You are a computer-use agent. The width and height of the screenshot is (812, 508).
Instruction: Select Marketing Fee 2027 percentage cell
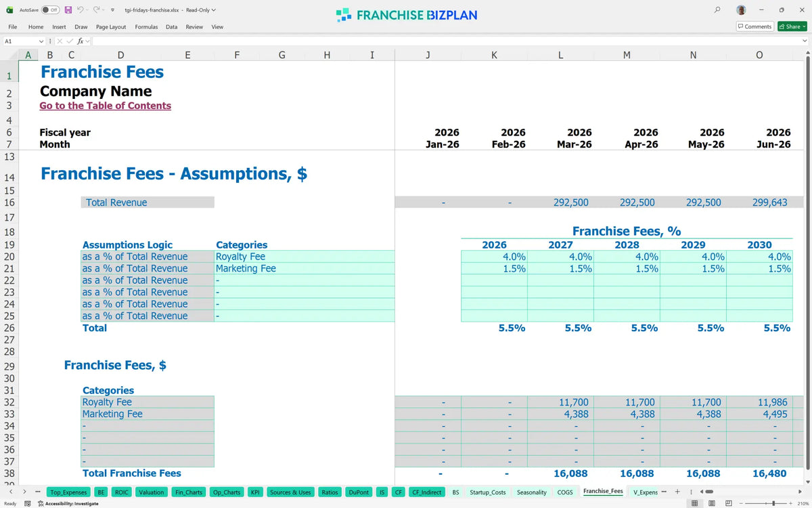click(x=560, y=268)
